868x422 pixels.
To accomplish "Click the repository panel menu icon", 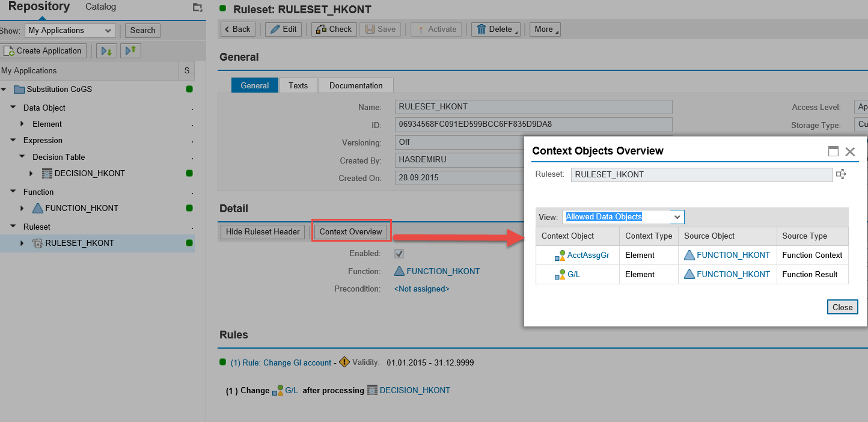I will click(x=197, y=7).
